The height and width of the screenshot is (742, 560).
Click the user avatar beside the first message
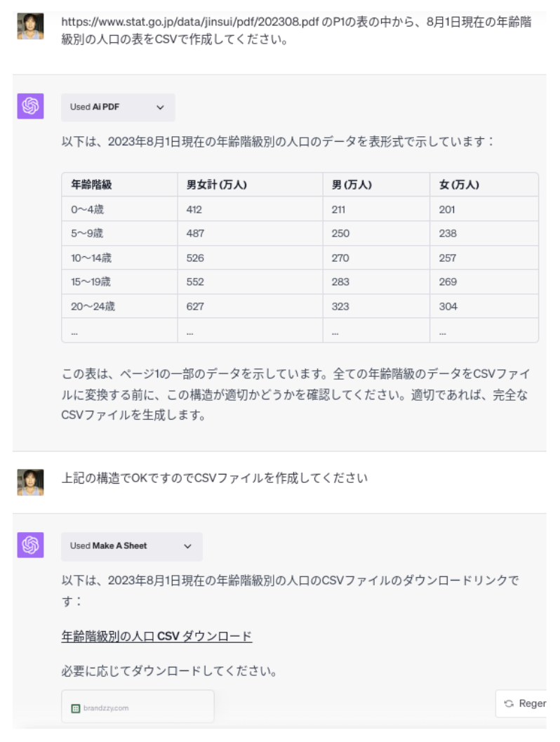click(x=30, y=26)
